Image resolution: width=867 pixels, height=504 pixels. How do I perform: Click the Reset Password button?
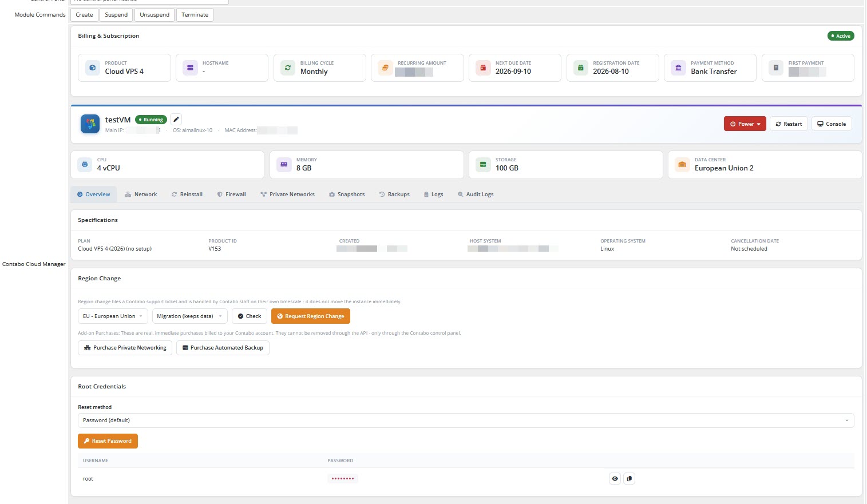pos(108,441)
